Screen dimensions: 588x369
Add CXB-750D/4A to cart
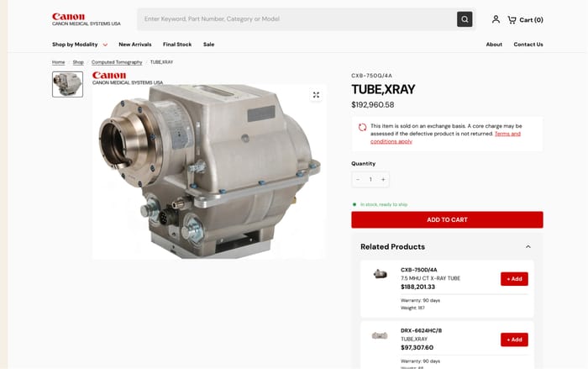[x=514, y=279]
